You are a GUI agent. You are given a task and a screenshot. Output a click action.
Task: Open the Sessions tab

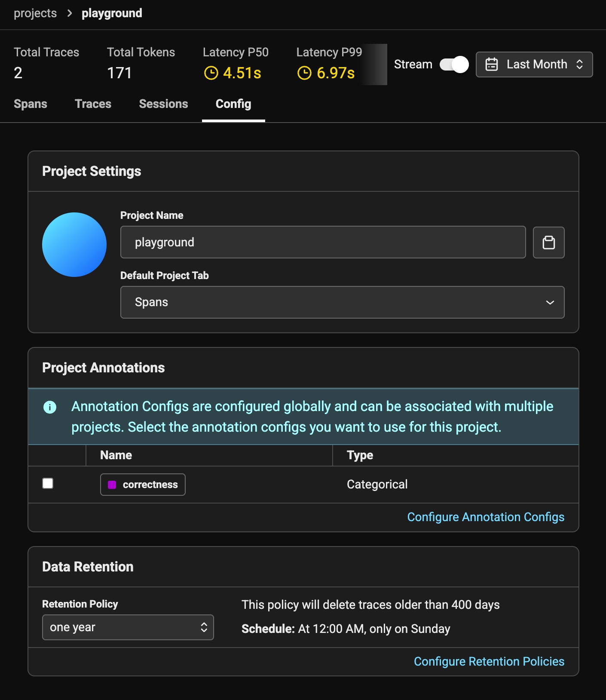coord(163,104)
